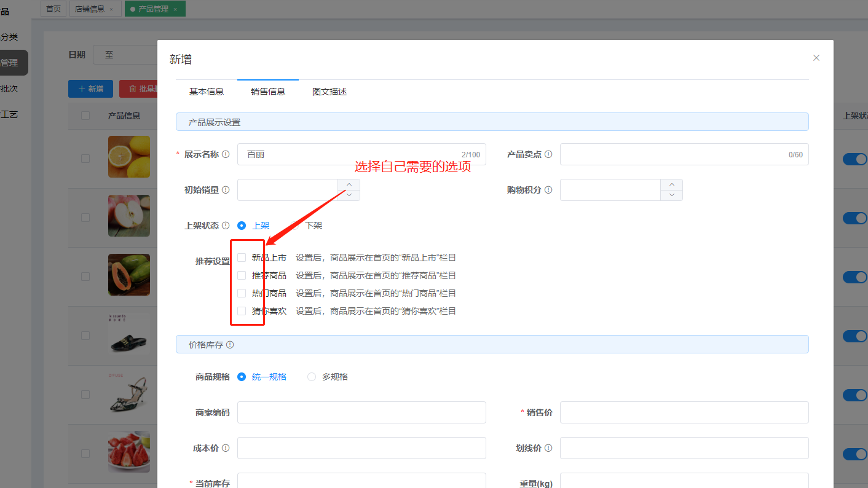Close the 产品管理 tab with its x
868x488 pixels.
(x=175, y=9)
